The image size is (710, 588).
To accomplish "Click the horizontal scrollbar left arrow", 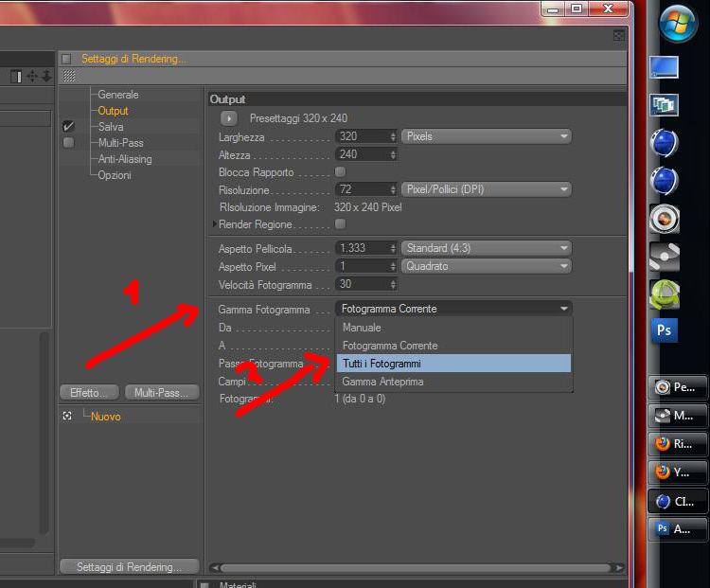I will (x=216, y=568).
